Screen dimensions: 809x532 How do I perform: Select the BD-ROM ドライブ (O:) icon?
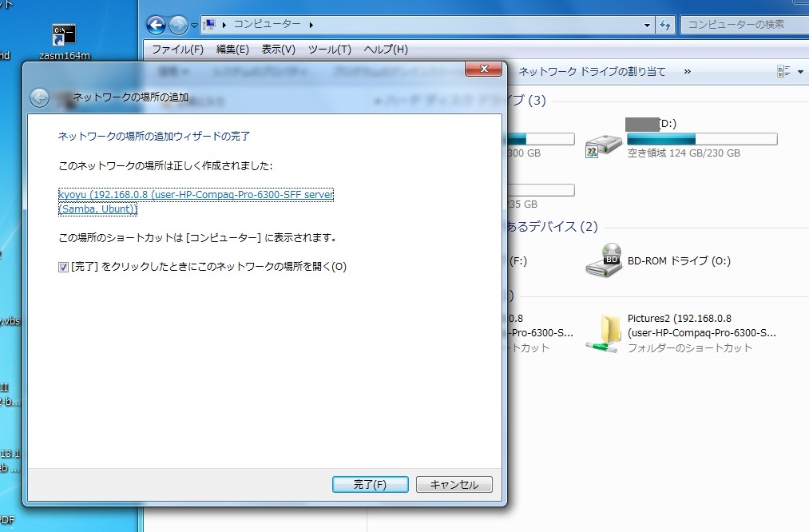603,260
